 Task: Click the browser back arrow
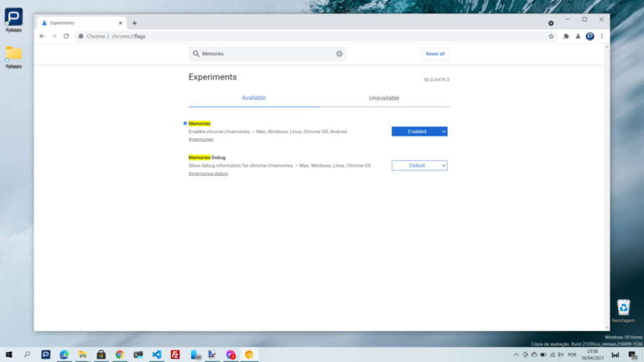tap(43, 36)
